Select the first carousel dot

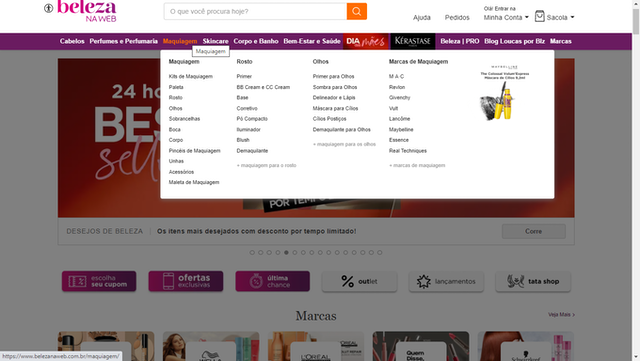[x=252, y=253]
